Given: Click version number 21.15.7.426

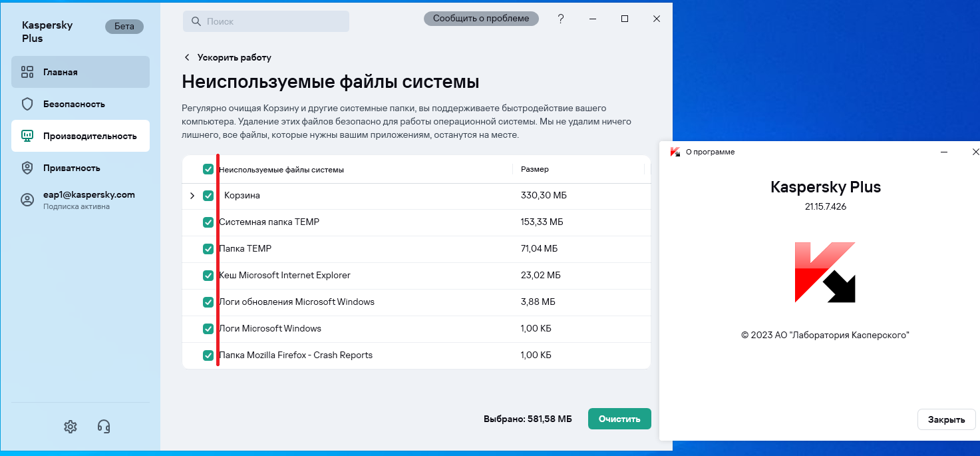Looking at the screenshot, I should 826,207.
